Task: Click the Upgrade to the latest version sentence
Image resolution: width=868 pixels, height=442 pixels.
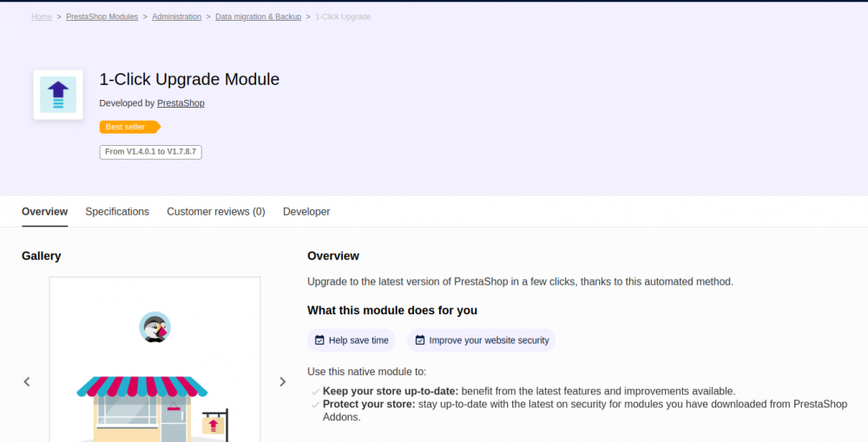Action: [x=520, y=281]
